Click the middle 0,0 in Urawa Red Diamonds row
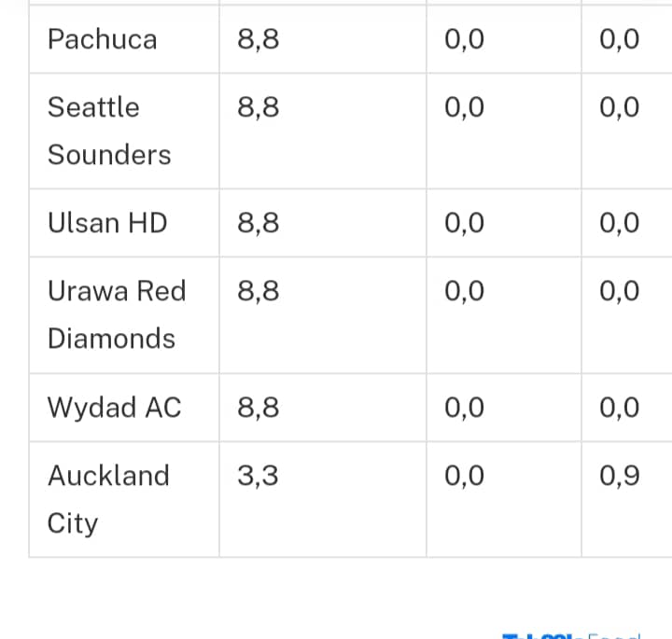The image size is (672, 639). [x=465, y=291]
